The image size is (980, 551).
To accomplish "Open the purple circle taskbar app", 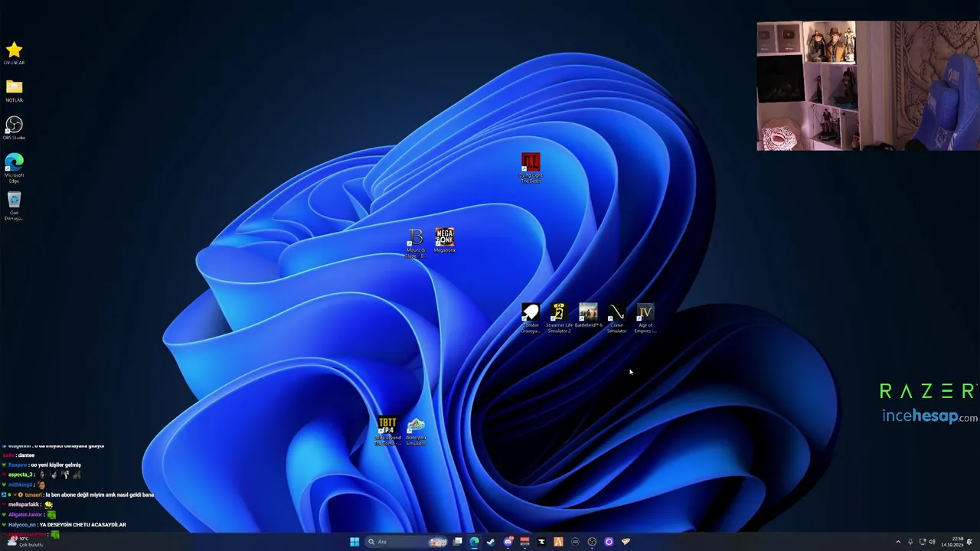I will [609, 542].
